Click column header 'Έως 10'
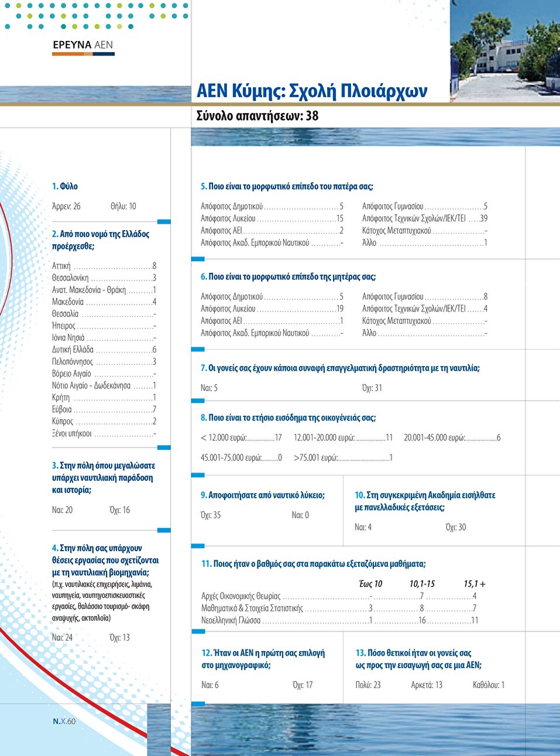 (370, 584)
